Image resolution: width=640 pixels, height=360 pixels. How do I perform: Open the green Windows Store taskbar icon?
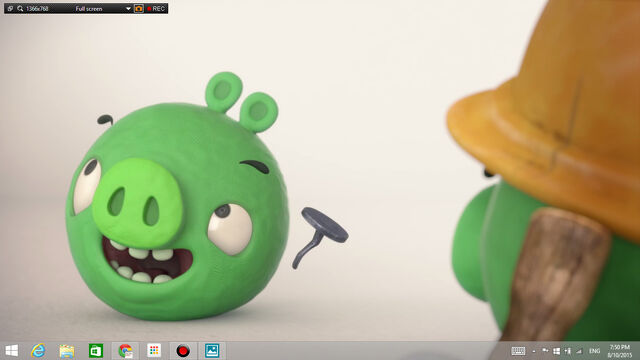[96, 351]
